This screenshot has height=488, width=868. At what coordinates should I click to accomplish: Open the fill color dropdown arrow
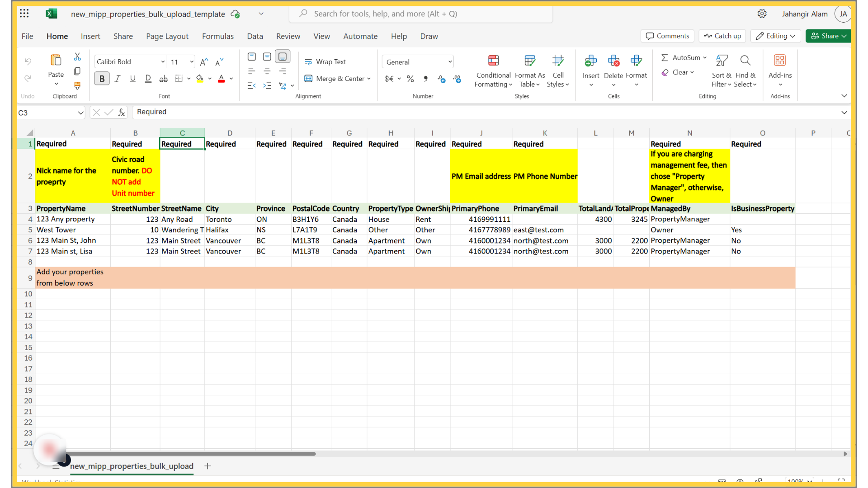pyautogui.click(x=210, y=79)
